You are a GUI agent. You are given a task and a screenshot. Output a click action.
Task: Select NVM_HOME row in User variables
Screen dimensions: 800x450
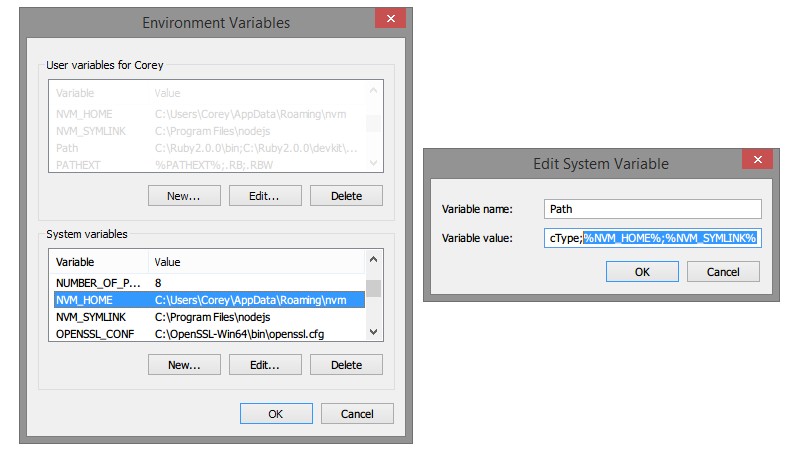pyautogui.click(x=209, y=114)
